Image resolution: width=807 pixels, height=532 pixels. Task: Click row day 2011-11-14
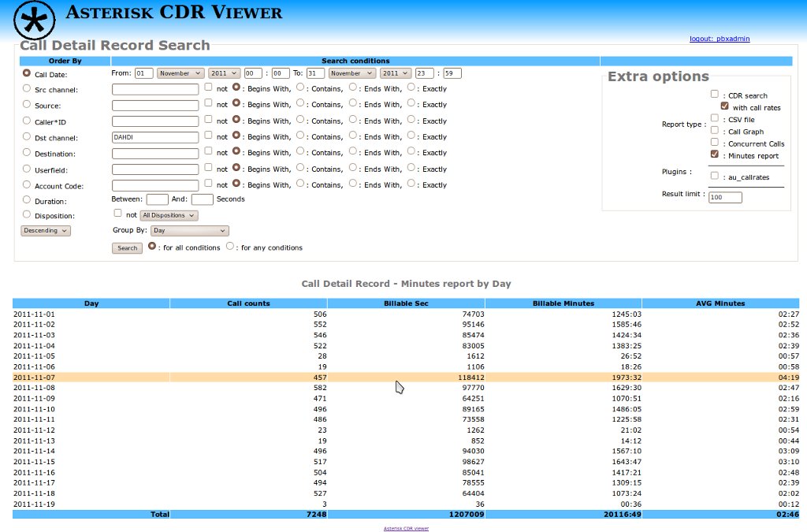pyautogui.click(x=34, y=452)
